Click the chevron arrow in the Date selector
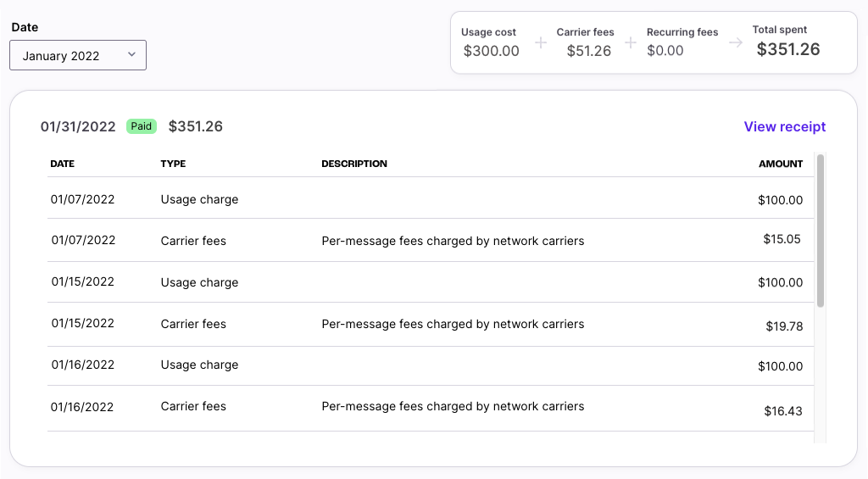Screen dimensions: 868x479 pyautogui.click(x=131, y=55)
